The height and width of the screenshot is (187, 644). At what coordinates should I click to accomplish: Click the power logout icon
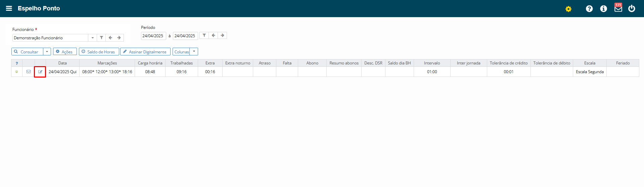[x=632, y=8]
